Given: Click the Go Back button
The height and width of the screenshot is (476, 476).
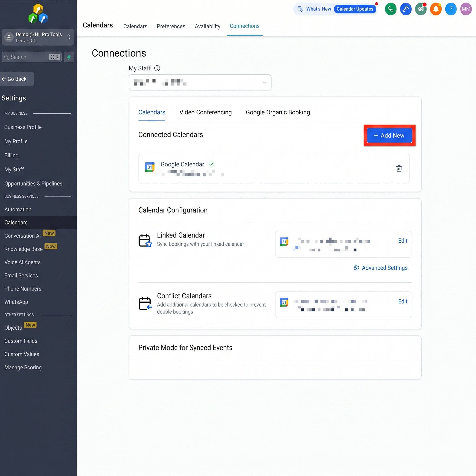Looking at the screenshot, I should (x=17, y=79).
